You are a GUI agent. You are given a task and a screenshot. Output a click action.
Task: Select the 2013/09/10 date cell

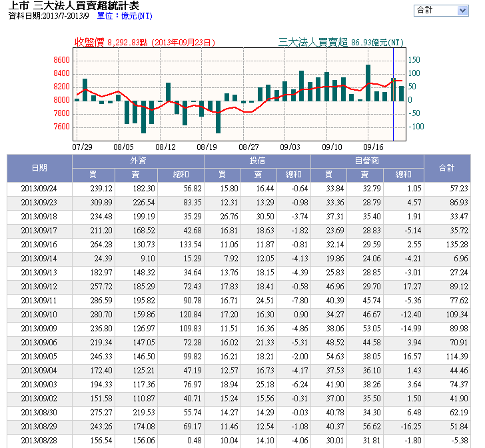click(39, 315)
